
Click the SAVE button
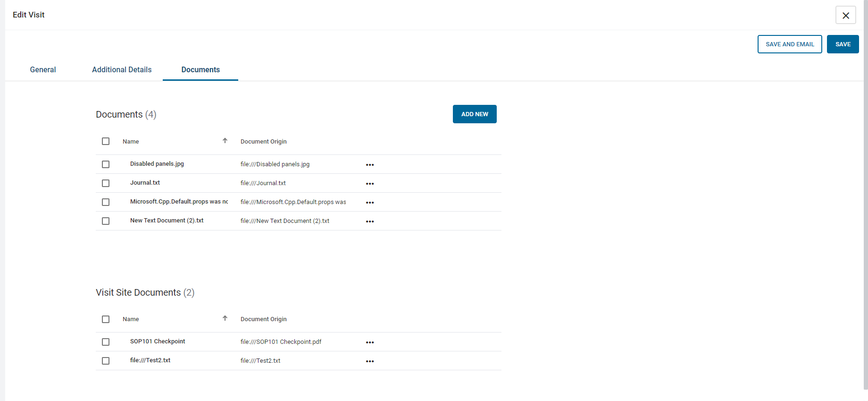pos(843,44)
